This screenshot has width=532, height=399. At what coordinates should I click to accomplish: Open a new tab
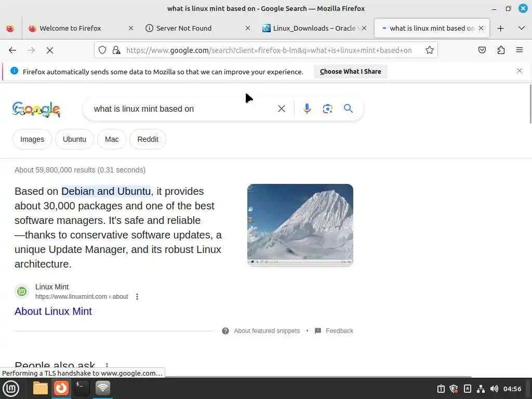tap(500, 28)
